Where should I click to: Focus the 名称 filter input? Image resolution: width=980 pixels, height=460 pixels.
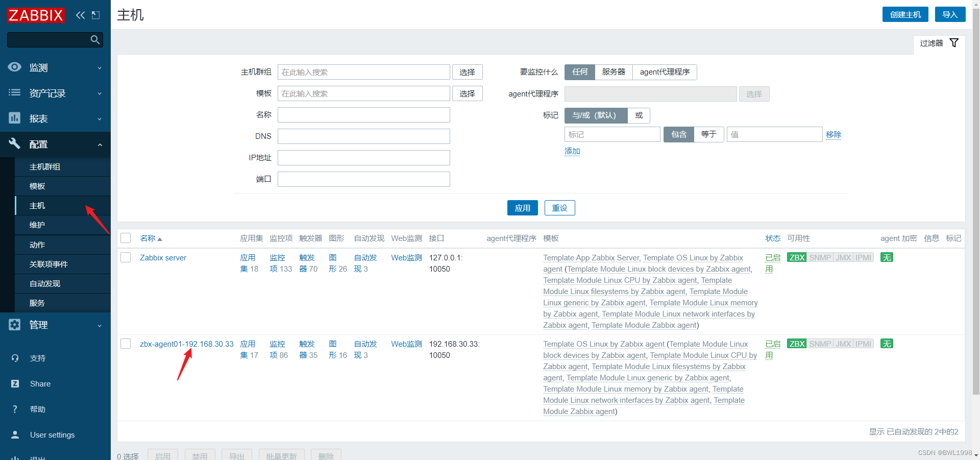[364, 115]
